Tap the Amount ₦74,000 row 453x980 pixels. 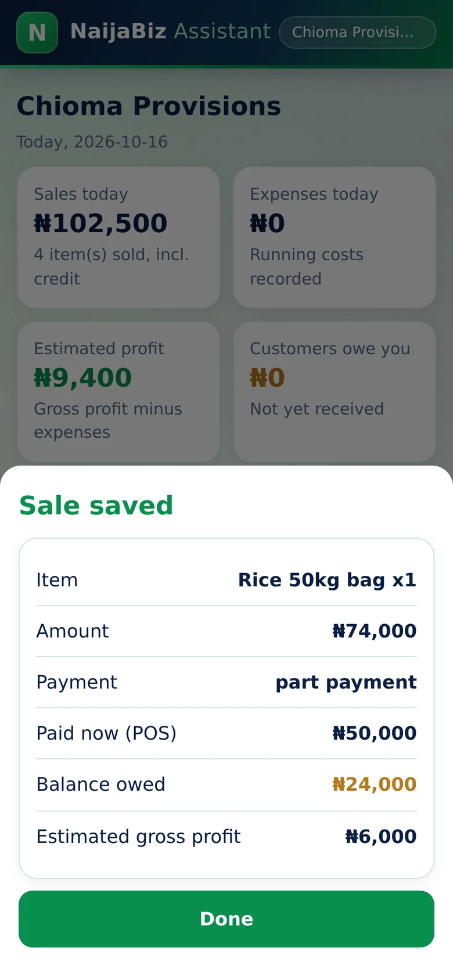pos(227,631)
